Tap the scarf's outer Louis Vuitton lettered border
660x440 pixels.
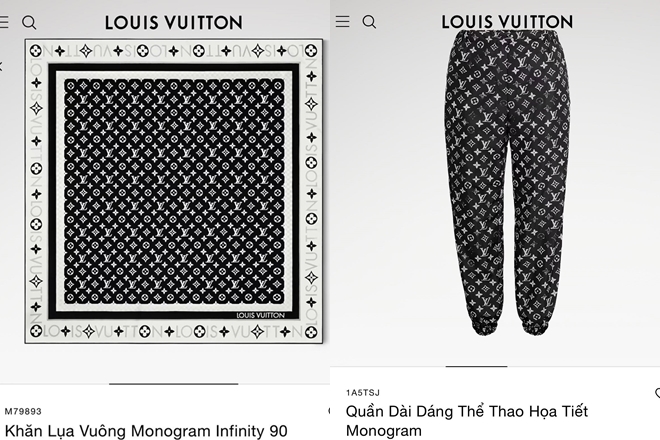pos(173,51)
